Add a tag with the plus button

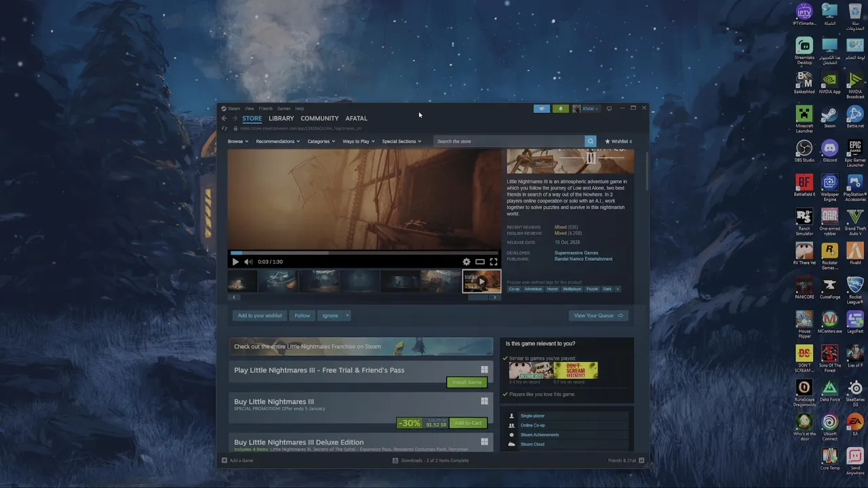617,289
